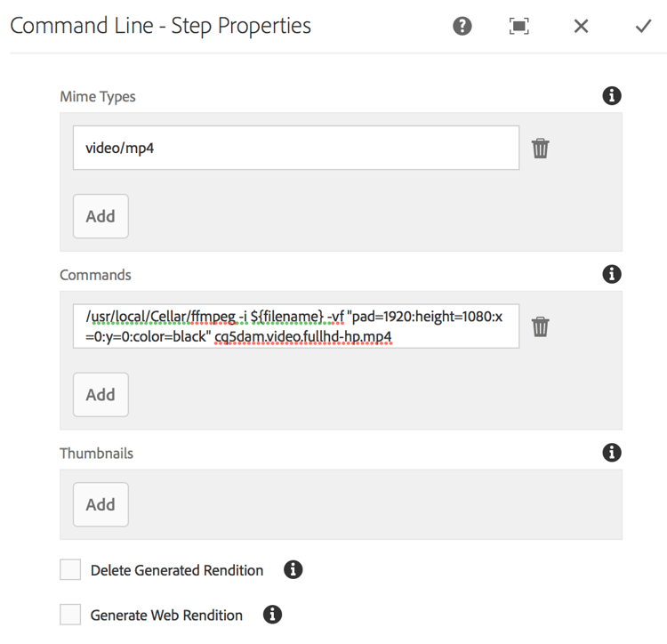
Task: Click the Generate Web Rendition label
Action: tap(166, 615)
